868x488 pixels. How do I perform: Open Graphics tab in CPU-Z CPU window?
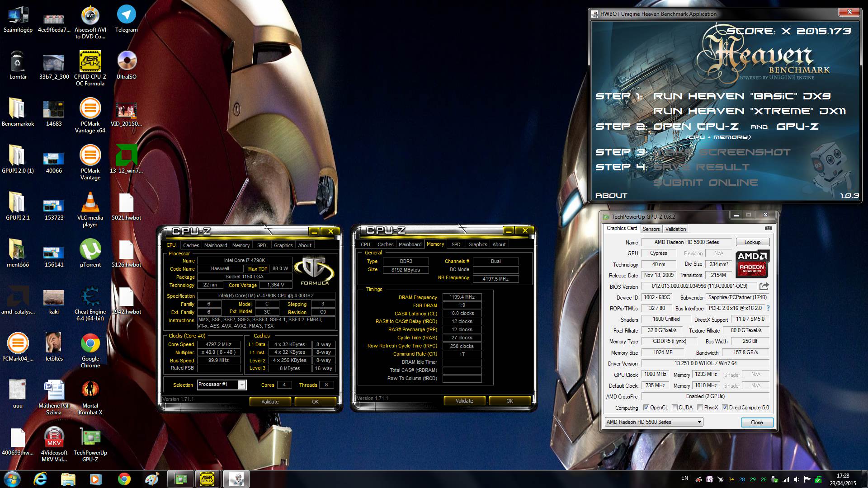click(283, 245)
